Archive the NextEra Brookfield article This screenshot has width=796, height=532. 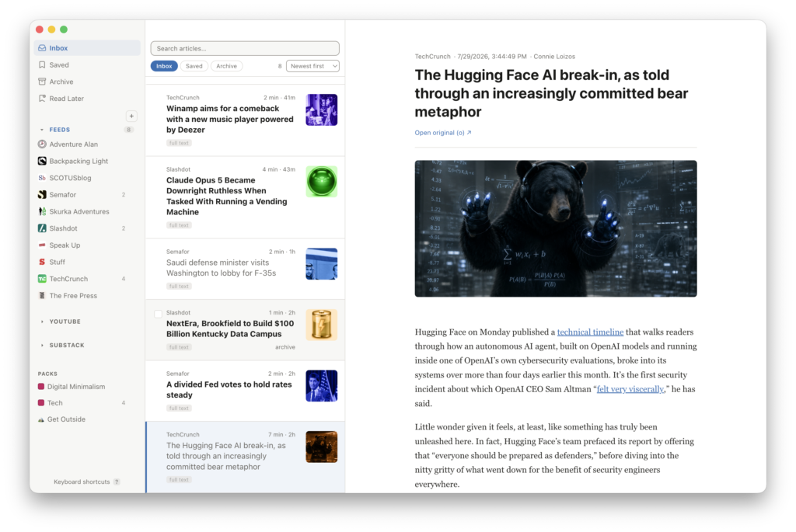coord(285,347)
